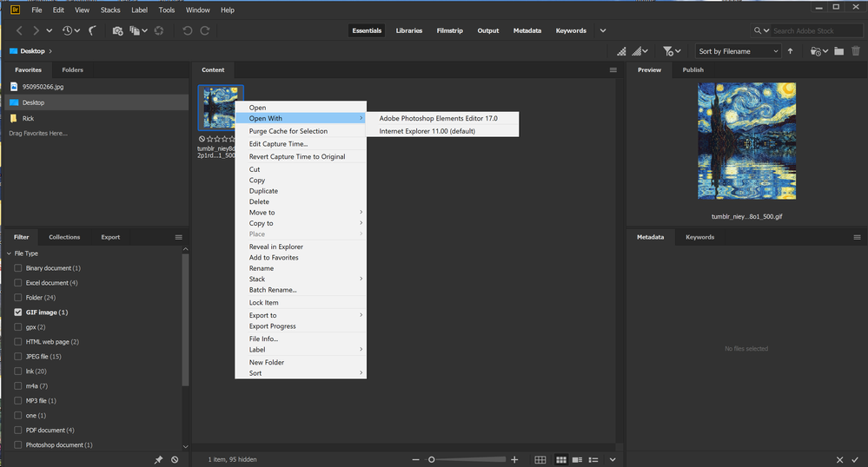This screenshot has height=467, width=868.
Task: Click the grid lock icon
Action: pos(540,460)
